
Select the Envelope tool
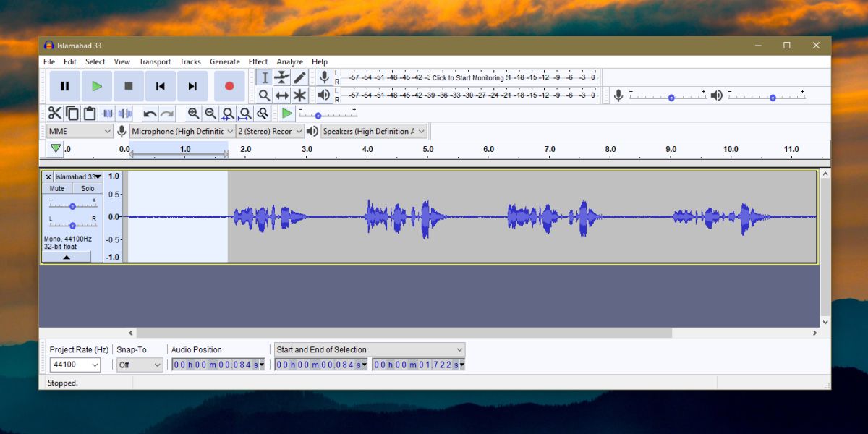point(282,77)
